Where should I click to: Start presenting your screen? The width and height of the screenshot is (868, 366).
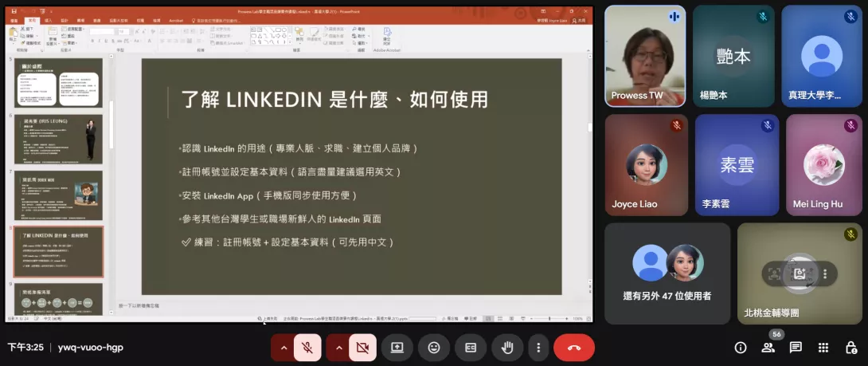[397, 348]
